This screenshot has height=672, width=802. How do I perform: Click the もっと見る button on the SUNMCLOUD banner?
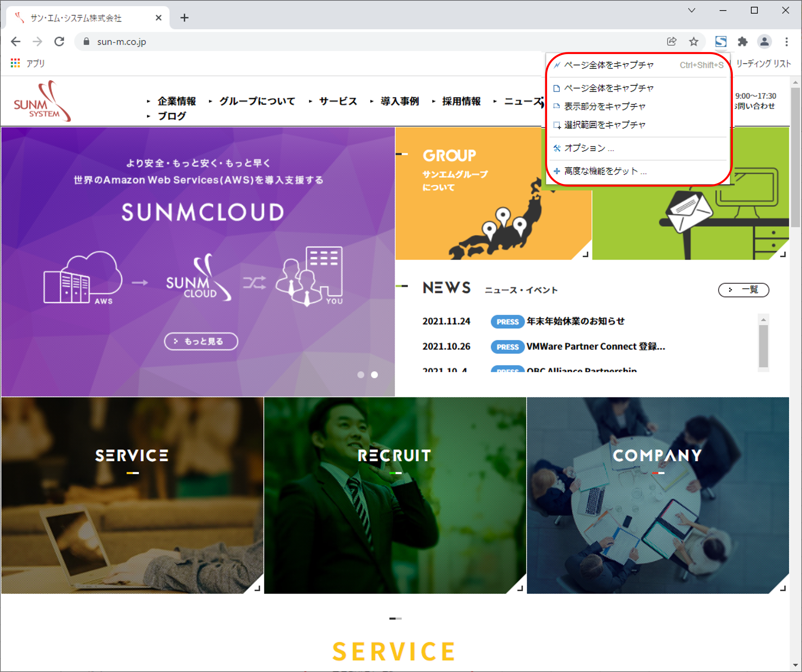(201, 341)
